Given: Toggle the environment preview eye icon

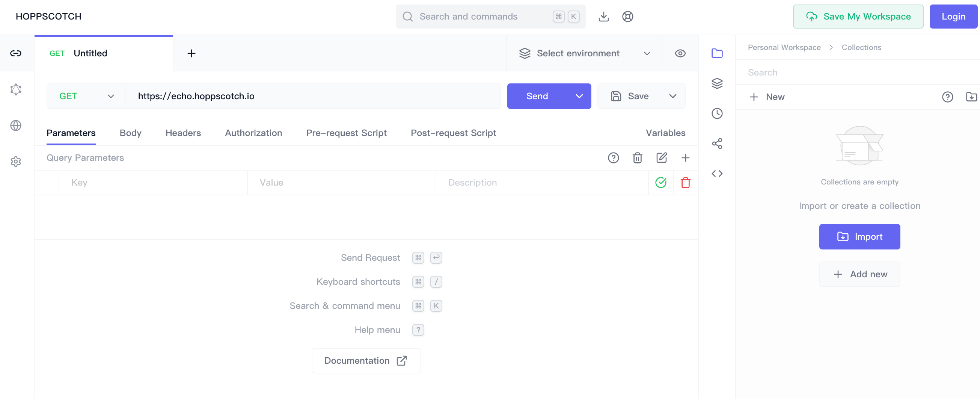Looking at the screenshot, I should coord(680,53).
